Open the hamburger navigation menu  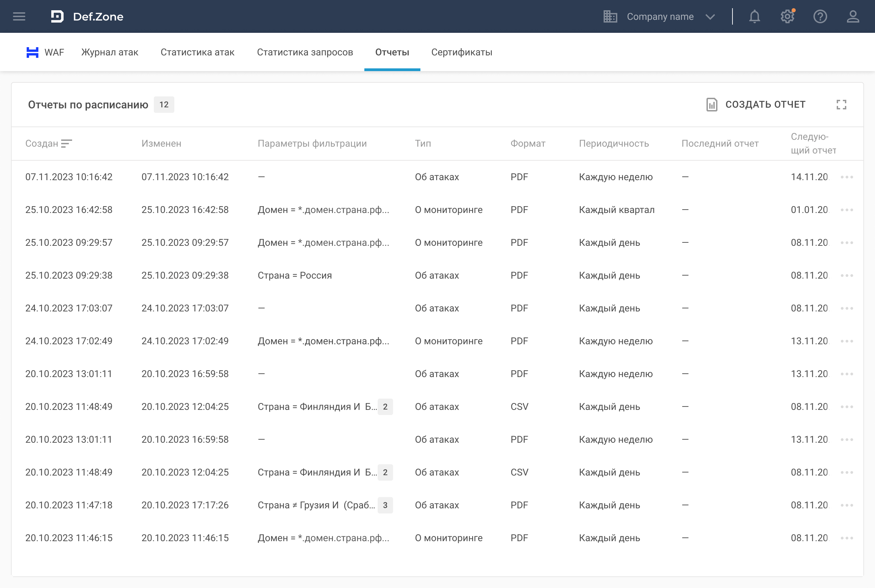(19, 16)
